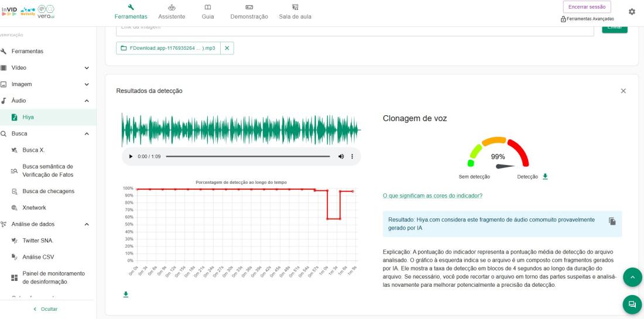Expand the Imagem section chevron
This screenshot has width=644, height=319.
[x=87, y=84]
